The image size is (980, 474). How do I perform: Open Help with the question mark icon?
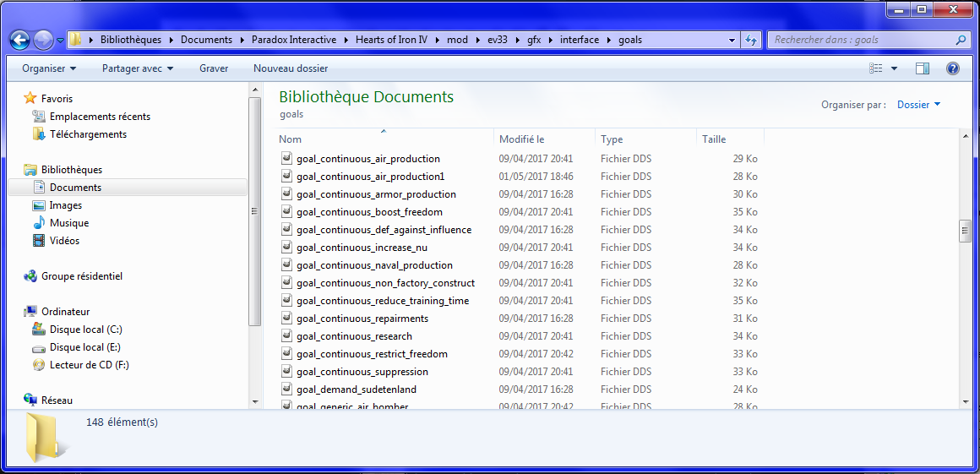(x=953, y=68)
